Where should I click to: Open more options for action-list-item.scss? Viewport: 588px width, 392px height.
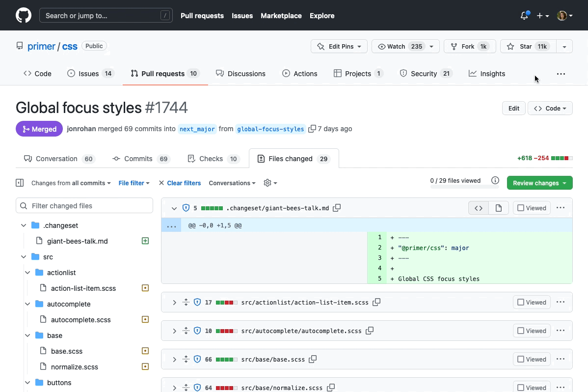(560, 302)
